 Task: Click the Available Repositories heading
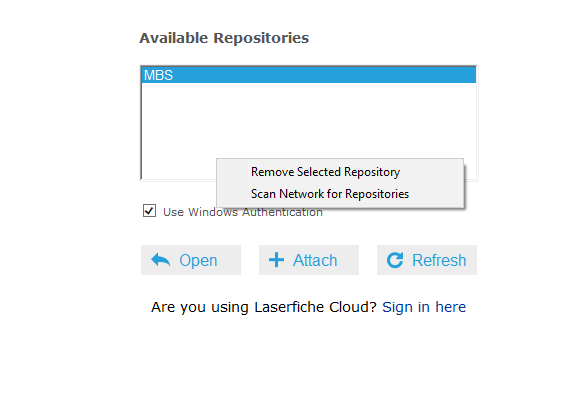tap(224, 38)
